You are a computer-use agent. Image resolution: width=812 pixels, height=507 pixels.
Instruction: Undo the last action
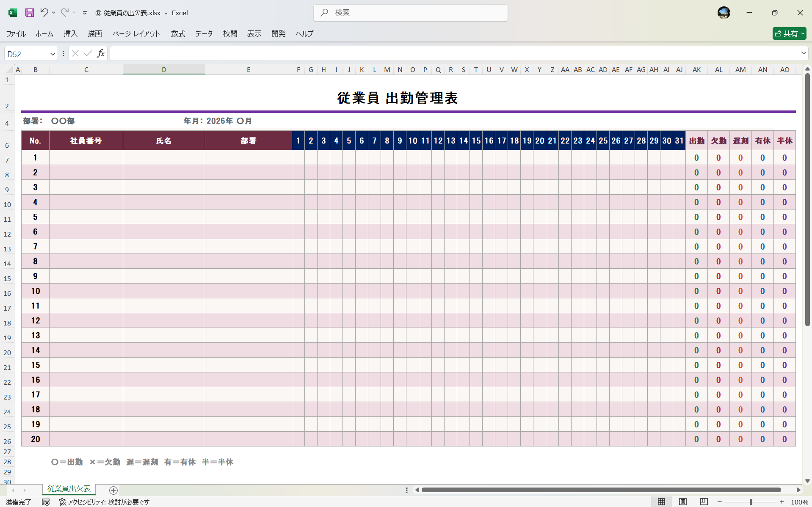(44, 13)
